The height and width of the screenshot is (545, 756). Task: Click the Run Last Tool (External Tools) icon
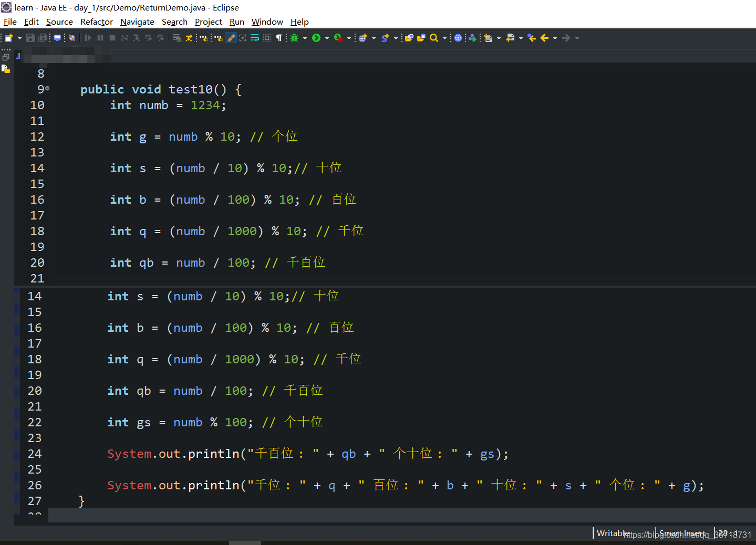click(x=338, y=38)
